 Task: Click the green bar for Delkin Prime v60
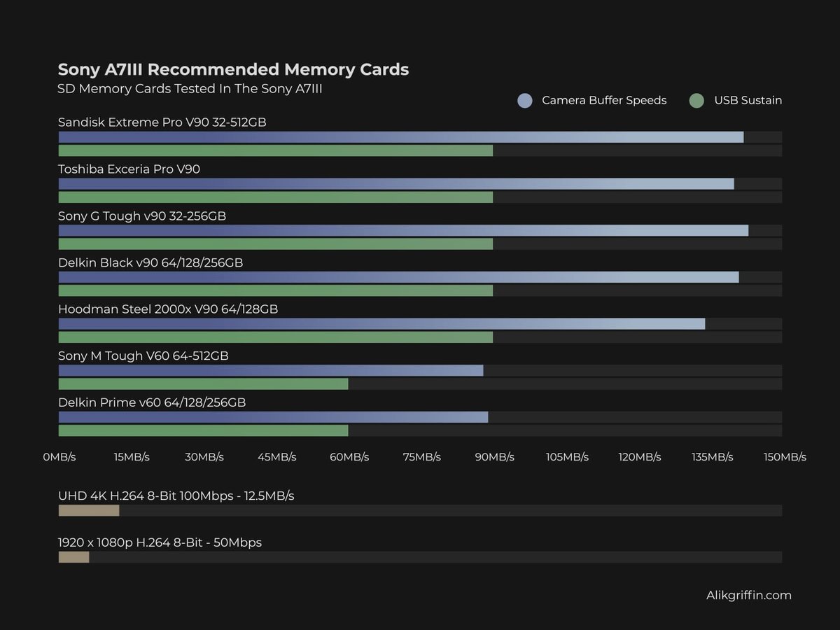click(203, 430)
